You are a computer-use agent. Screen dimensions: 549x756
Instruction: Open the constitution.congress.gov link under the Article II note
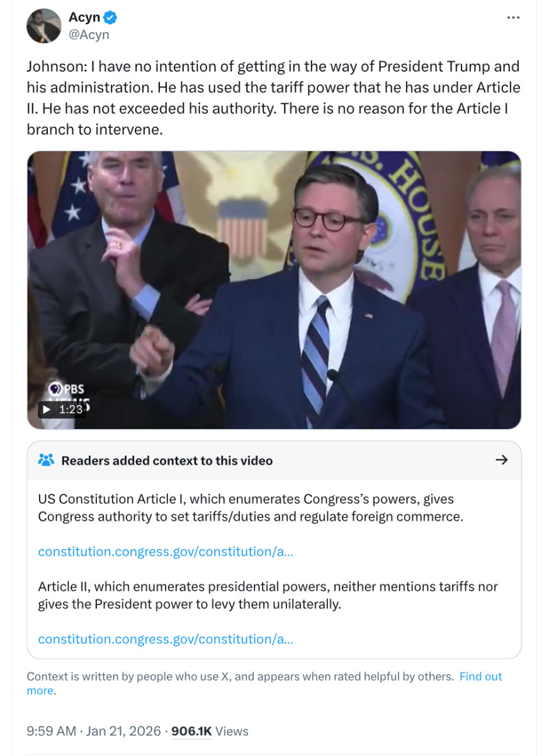coord(166,639)
